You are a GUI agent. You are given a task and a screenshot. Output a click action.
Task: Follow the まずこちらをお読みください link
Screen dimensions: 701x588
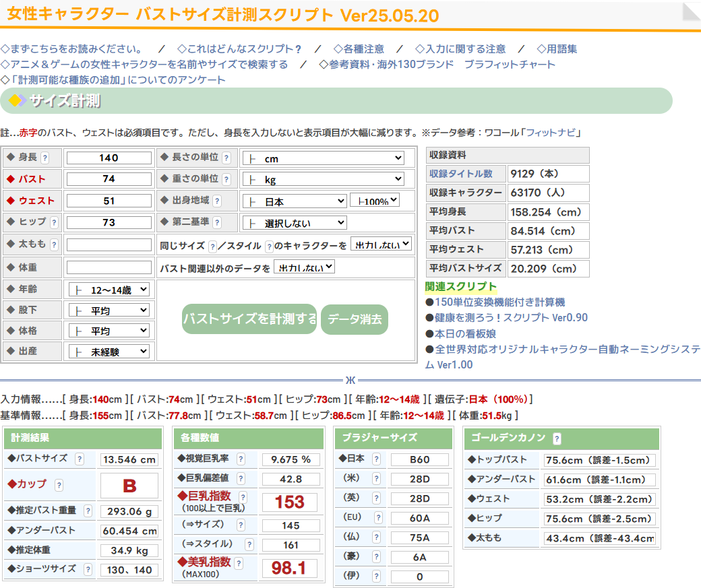pos(71,48)
